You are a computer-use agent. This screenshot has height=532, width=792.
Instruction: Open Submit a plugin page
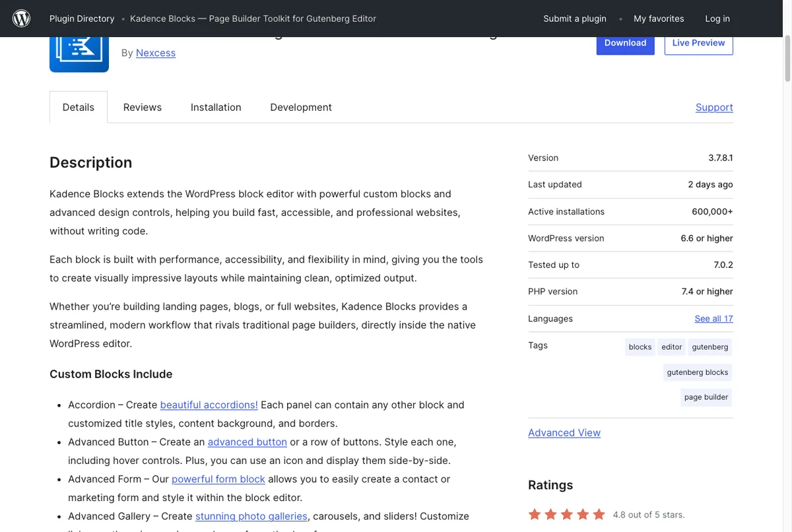point(575,18)
